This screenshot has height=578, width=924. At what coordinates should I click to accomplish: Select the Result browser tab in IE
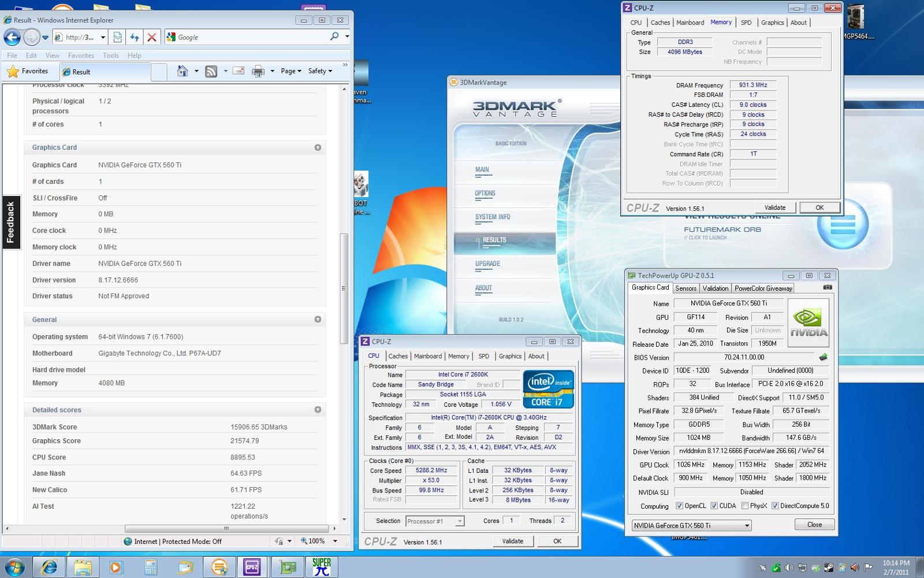(x=104, y=72)
